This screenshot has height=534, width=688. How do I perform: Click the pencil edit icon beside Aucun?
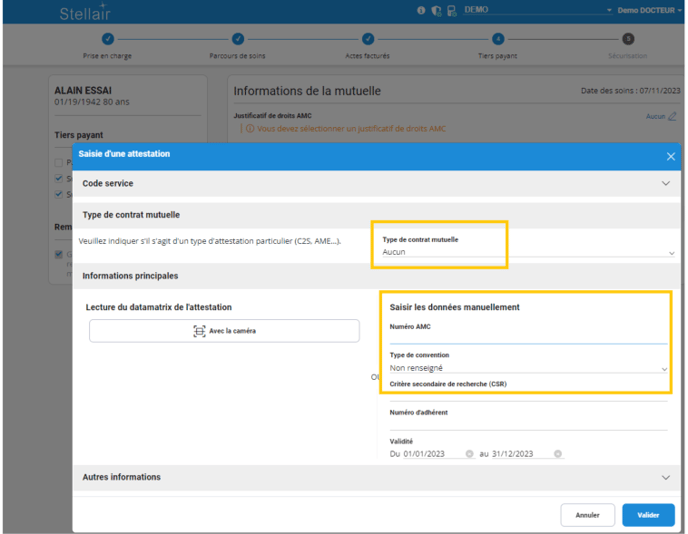coord(672,116)
